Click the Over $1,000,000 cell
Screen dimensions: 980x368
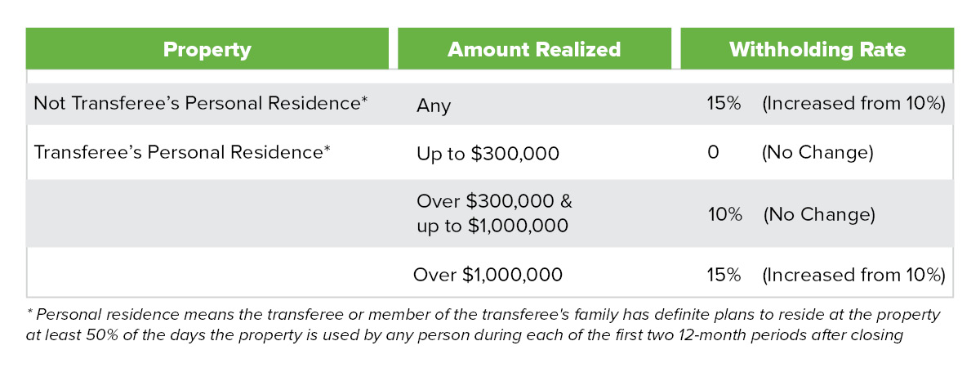[x=488, y=275]
